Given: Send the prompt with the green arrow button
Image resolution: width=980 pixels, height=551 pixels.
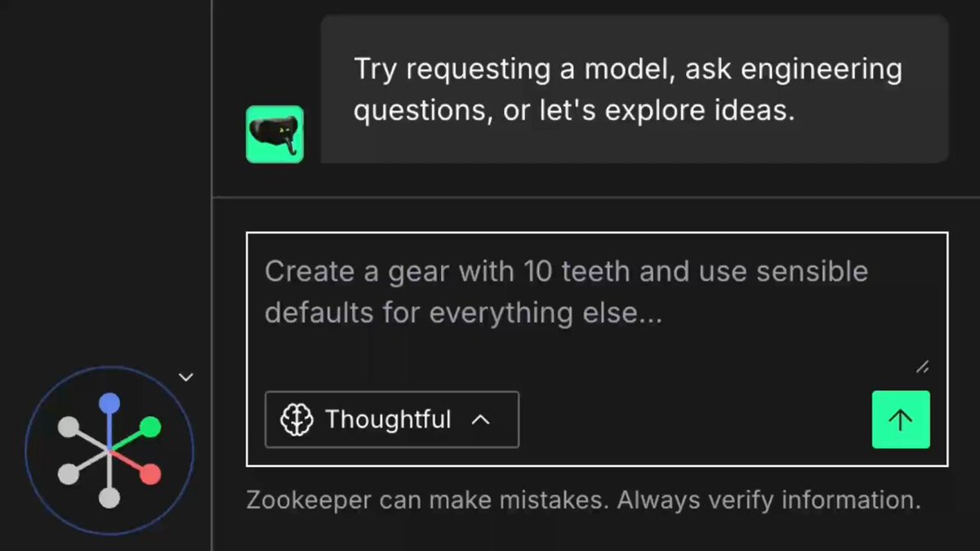Looking at the screenshot, I should (x=901, y=420).
